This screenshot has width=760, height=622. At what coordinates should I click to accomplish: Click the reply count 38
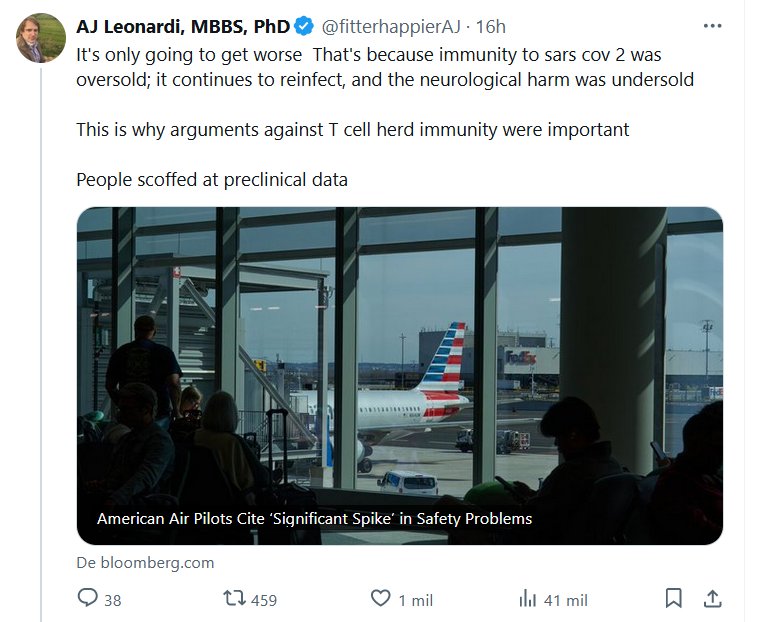pyautogui.click(x=112, y=600)
